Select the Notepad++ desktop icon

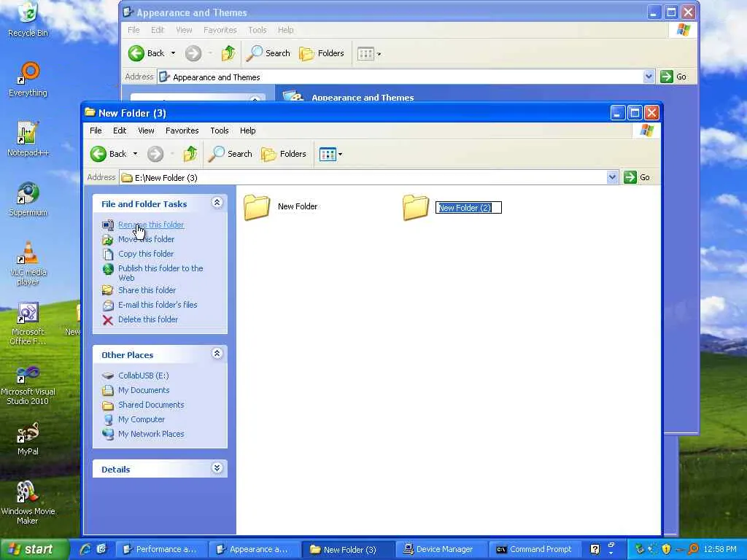pyautogui.click(x=28, y=139)
